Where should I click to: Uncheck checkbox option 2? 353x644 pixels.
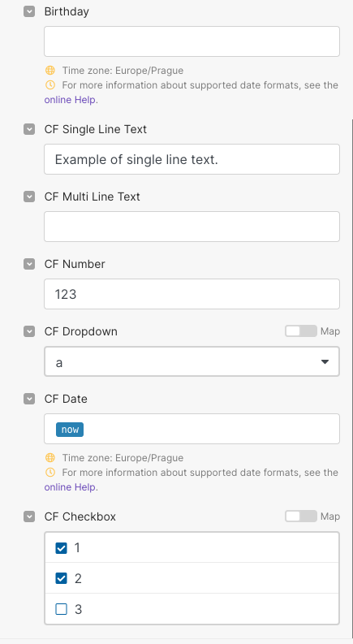pos(61,578)
